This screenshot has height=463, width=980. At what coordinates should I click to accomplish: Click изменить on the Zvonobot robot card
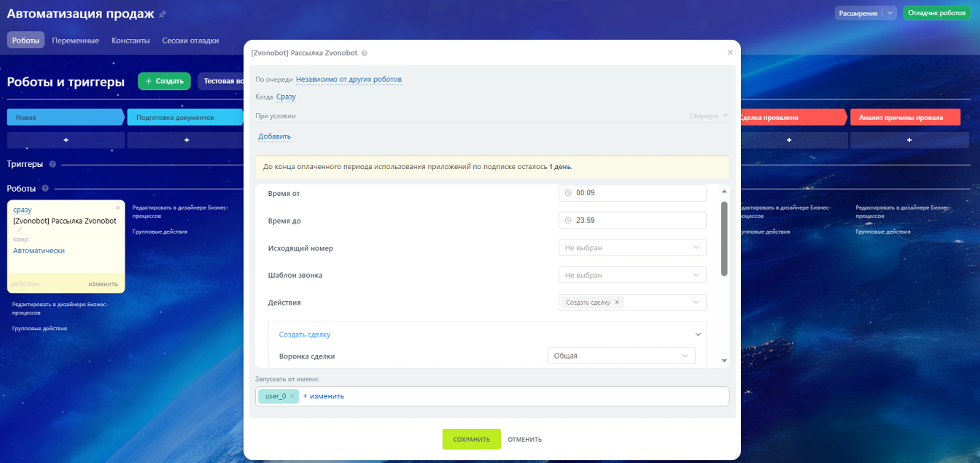pyautogui.click(x=103, y=284)
